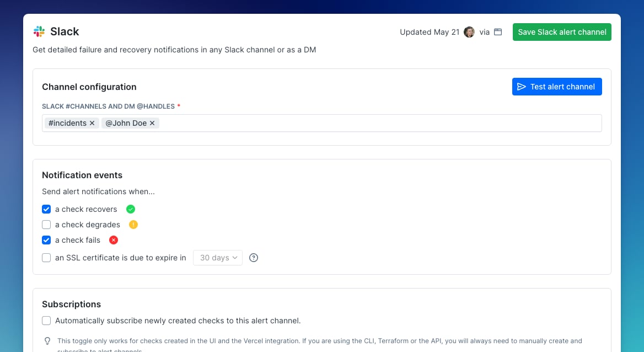The height and width of the screenshot is (352, 644).
Task: Remove the @John Doe tag
Action: click(x=152, y=123)
